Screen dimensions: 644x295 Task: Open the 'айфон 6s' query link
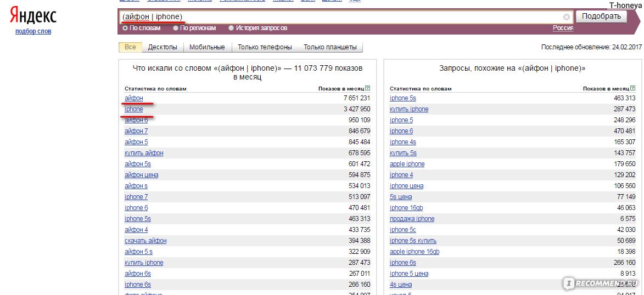pos(138,274)
